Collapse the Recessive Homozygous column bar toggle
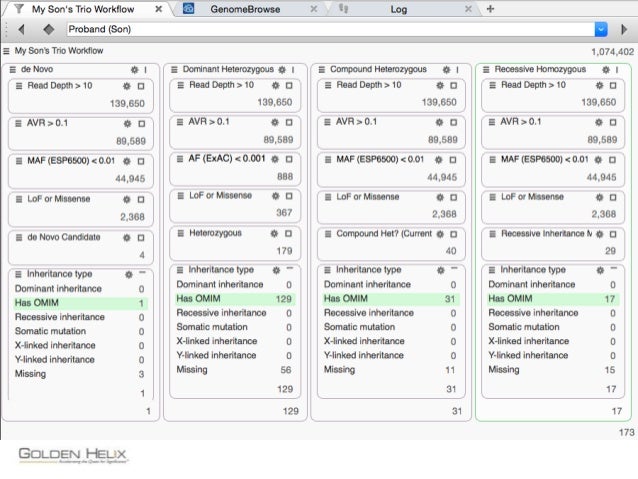Screen dimensions: 638x479 click(x=617, y=70)
